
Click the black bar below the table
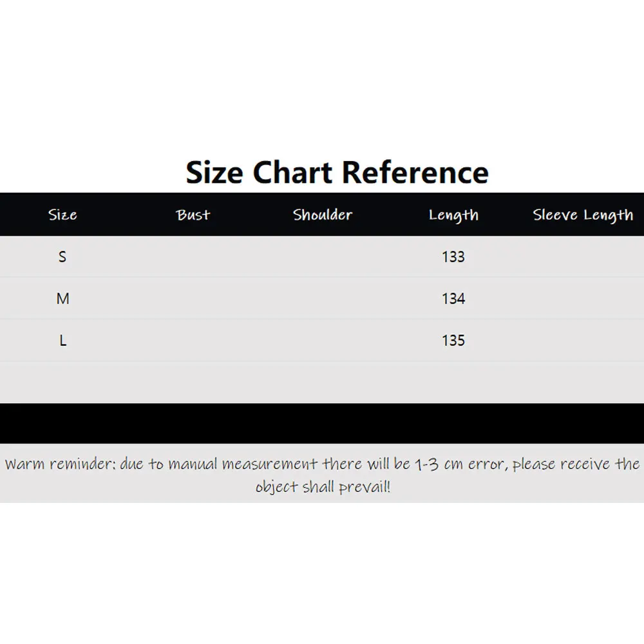322,424
